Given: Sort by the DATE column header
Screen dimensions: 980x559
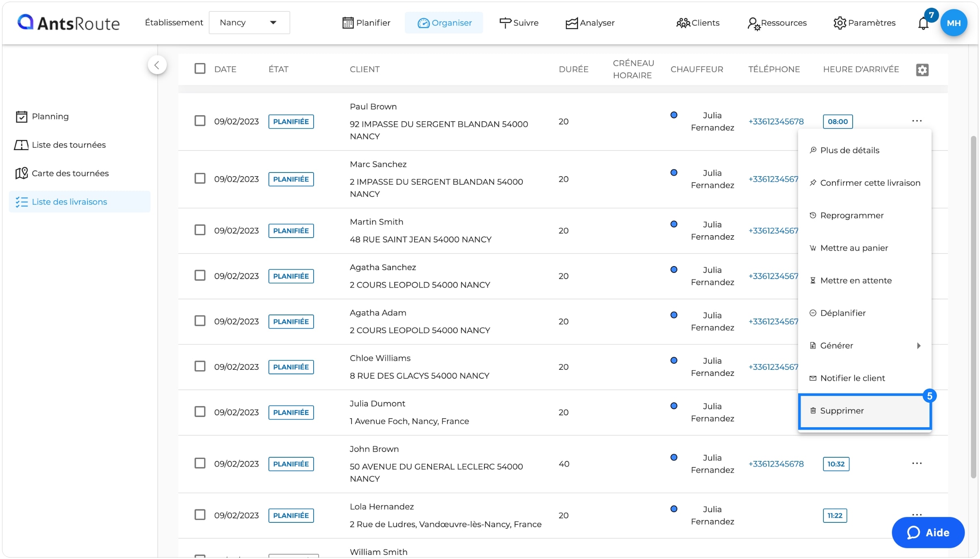Looking at the screenshot, I should (225, 69).
